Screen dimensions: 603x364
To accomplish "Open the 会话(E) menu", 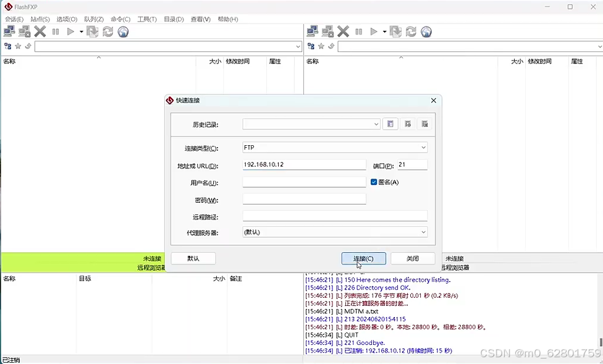I will (x=14, y=19).
